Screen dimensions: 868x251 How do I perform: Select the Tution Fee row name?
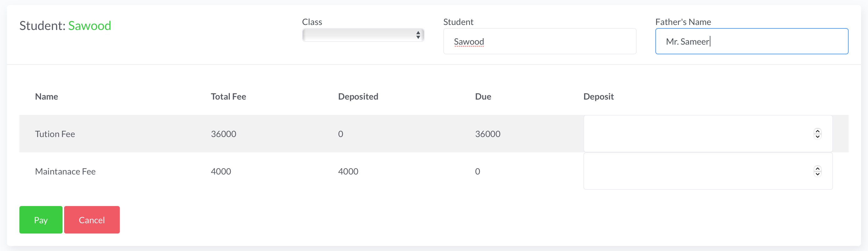click(55, 134)
